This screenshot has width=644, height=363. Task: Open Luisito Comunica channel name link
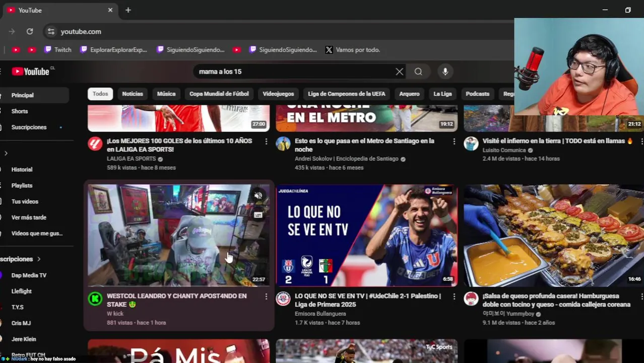(504, 150)
